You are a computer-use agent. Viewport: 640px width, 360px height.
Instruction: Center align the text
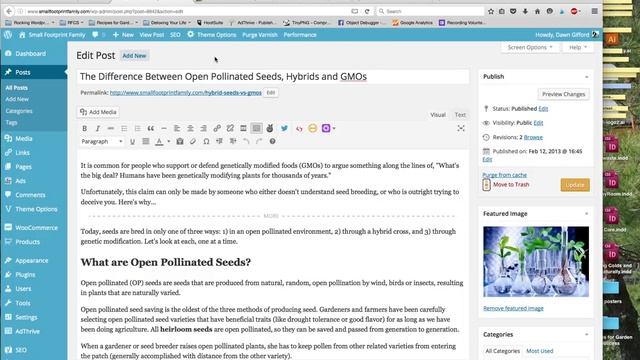click(x=190, y=128)
